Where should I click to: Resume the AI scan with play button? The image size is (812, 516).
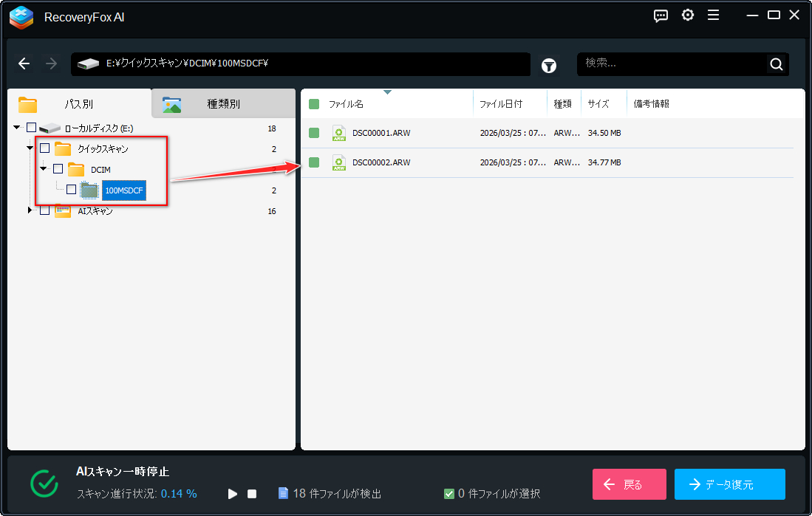233,494
